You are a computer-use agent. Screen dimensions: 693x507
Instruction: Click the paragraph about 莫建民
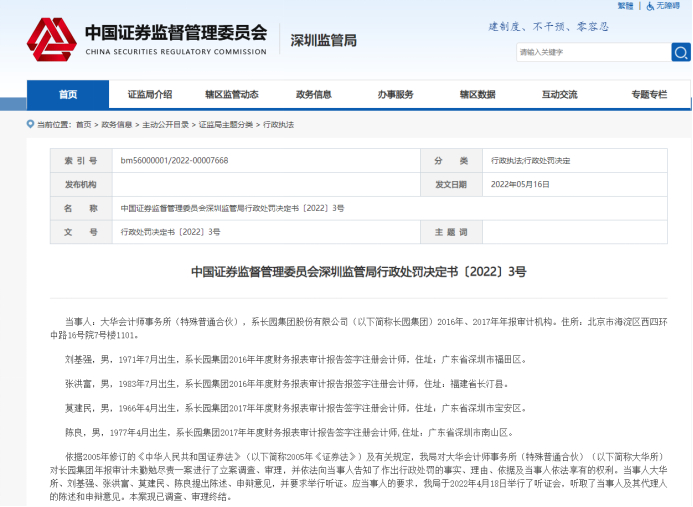click(297, 408)
